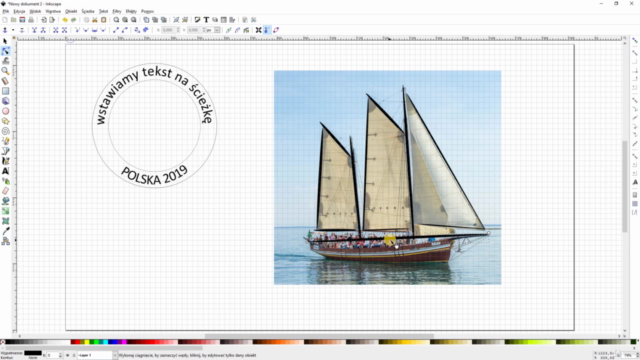Open the Obiekt menu
The image size is (640, 360).
(x=71, y=11)
